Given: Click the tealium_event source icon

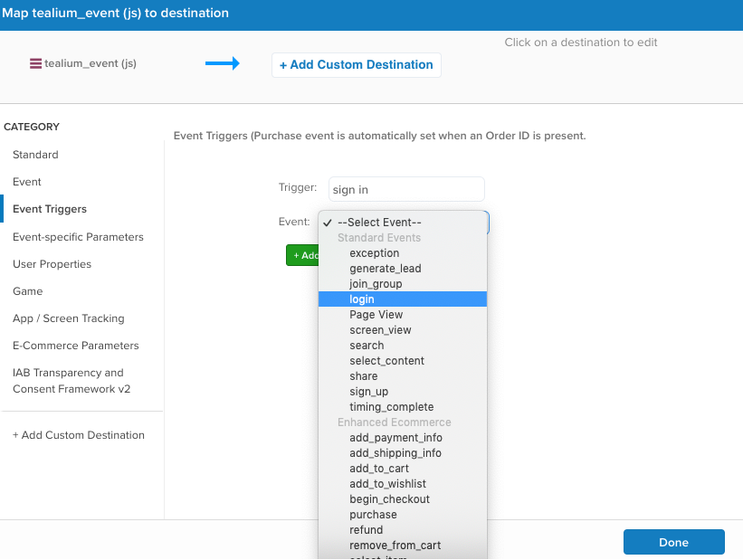Looking at the screenshot, I should tap(36, 64).
